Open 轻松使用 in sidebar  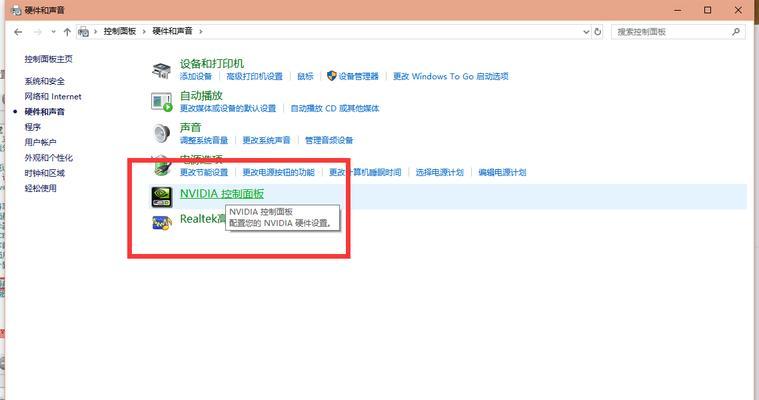coord(40,188)
